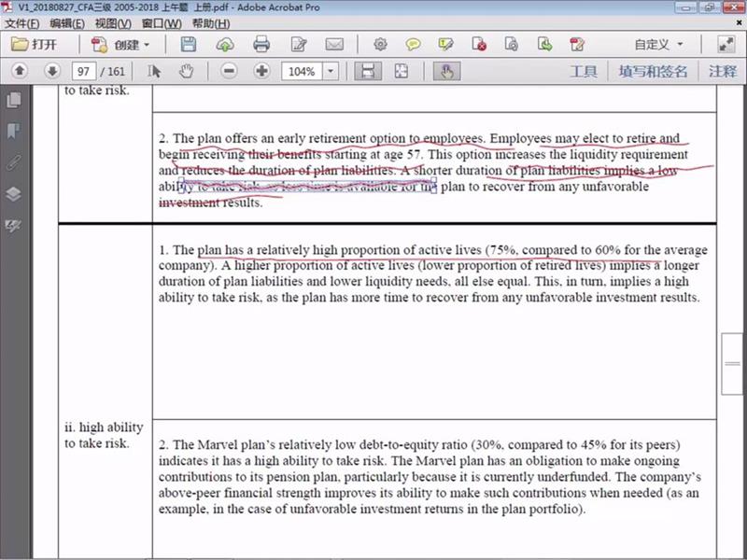Click the page number input field
The image size is (747, 560).
(x=85, y=71)
